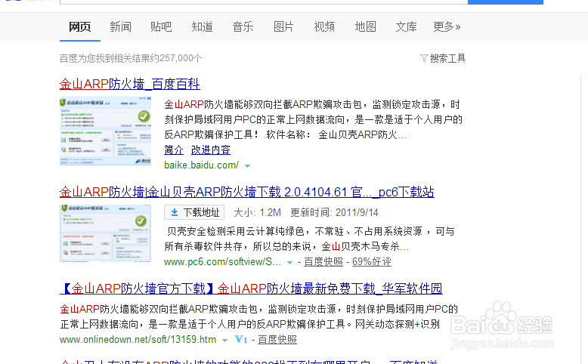This screenshot has width=588, height=364.
Task: Click the 大小: 1.2M text
Action: [257, 212]
